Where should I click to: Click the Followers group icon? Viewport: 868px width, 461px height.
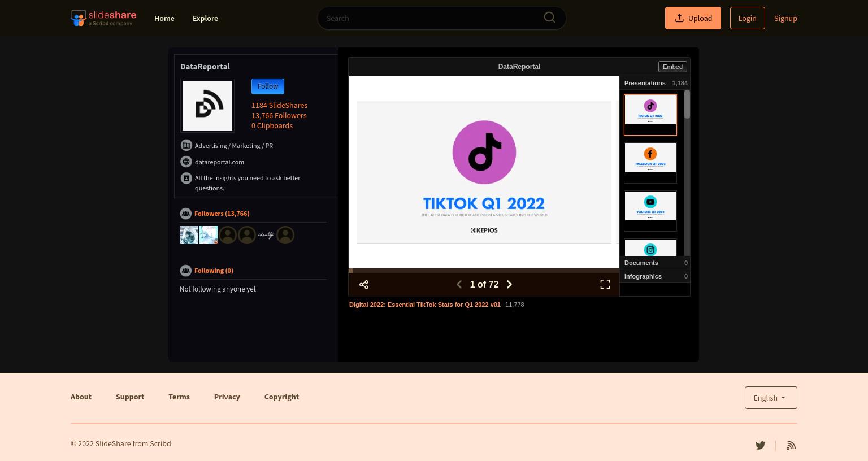pos(185,214)
